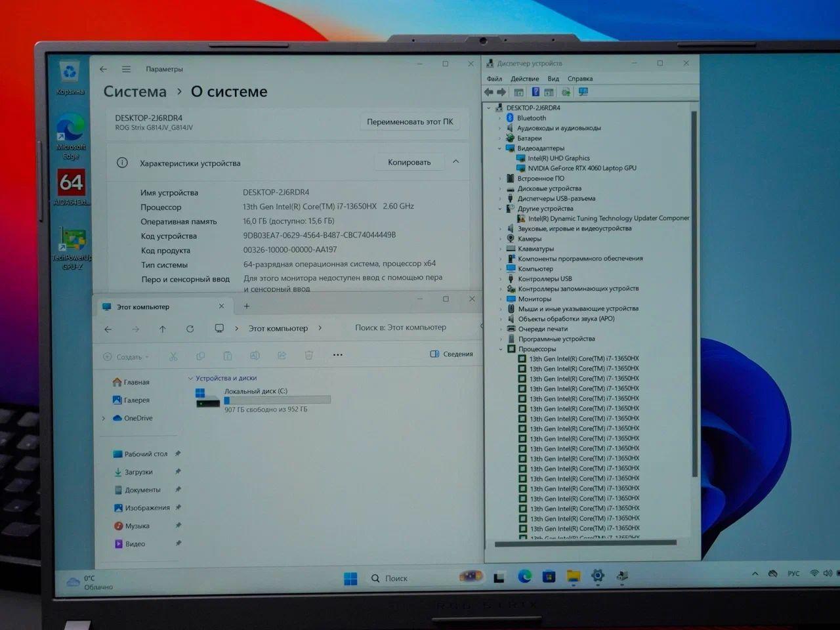
Task: Open the AIDA64 Extreme desktop shortcut
Action: [72, 187]
